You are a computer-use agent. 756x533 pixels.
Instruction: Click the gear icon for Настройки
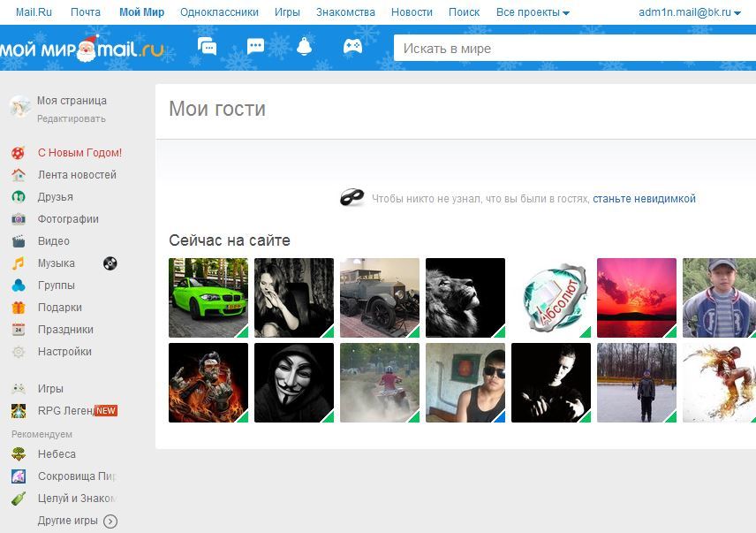pyautogui.click(x=19, y=352)
